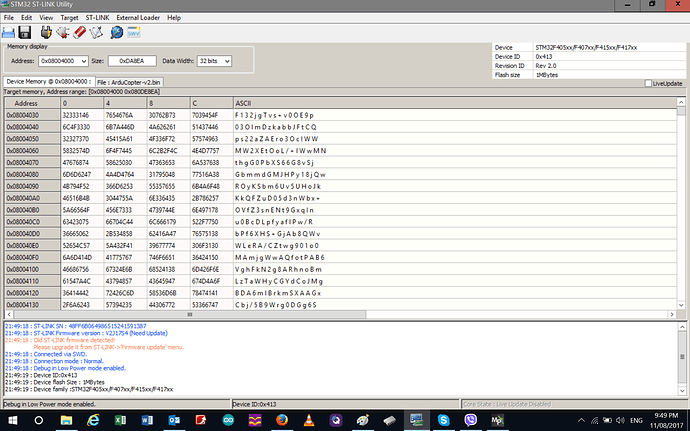Viewport: 690px width, 431px height.
Task: Disconnect from target toolbar icon
Action: (62, 33)
